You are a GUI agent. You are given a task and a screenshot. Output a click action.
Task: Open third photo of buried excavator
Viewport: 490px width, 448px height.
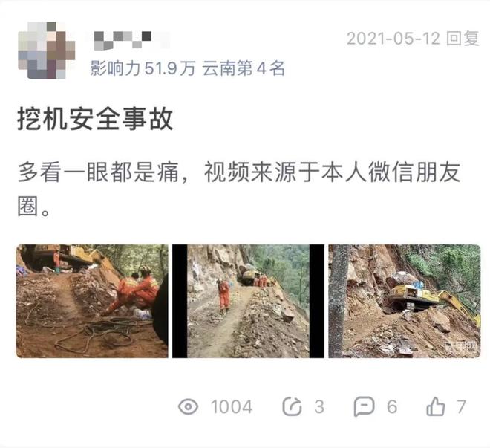point(405,301)
